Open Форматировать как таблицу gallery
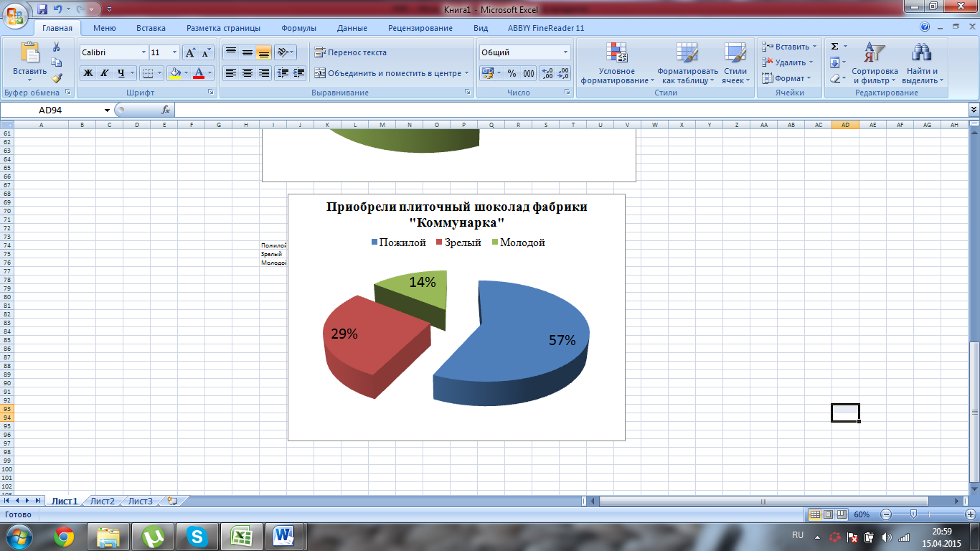 (687, 63)
